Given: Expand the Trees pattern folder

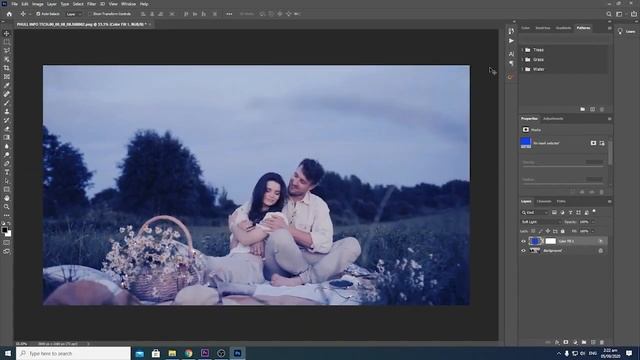Looking at the screenshot, I should tap(522, 50).
